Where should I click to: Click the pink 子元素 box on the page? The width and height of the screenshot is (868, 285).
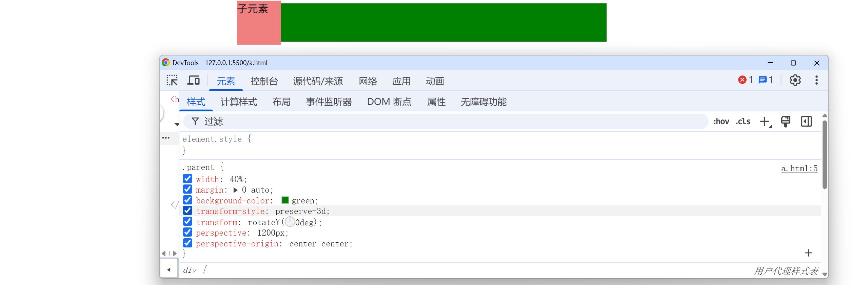[x=259, y=23]
